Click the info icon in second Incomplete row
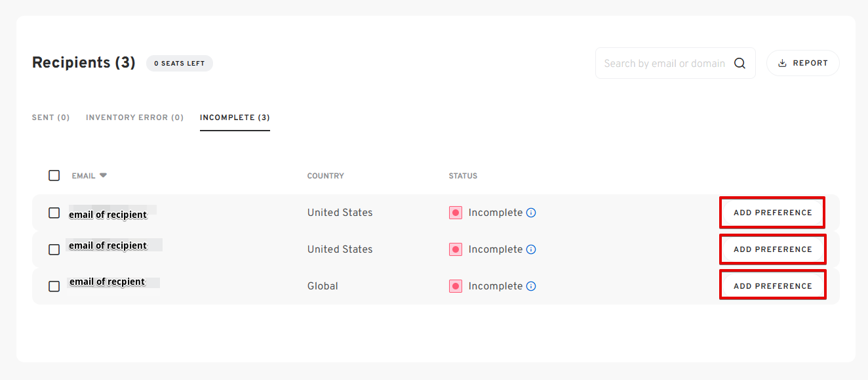Image resolution: width=868 pixels, height=380 pixels. coord(531,249)
